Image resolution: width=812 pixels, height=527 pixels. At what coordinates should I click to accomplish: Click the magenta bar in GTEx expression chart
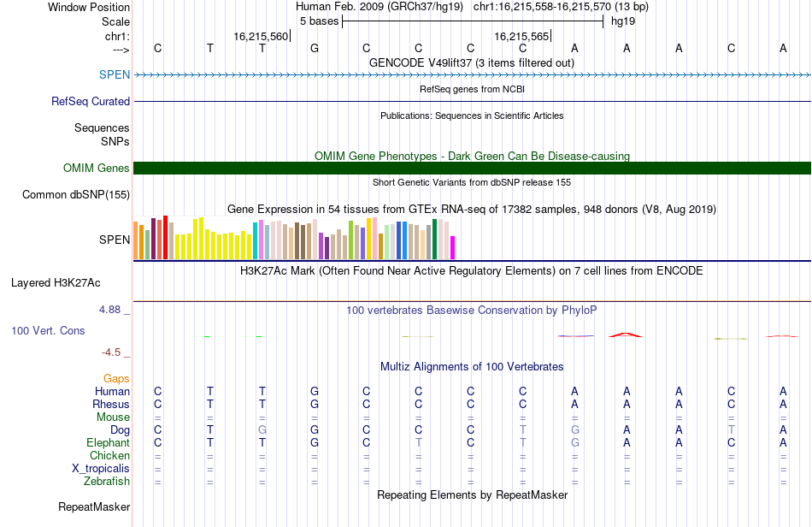click(x=453, y=248)
